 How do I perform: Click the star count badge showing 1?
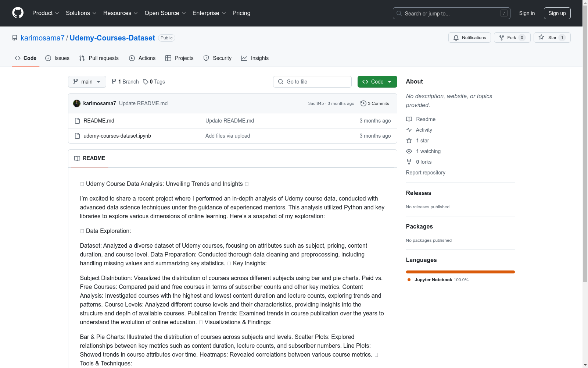[x=562, y=38]
